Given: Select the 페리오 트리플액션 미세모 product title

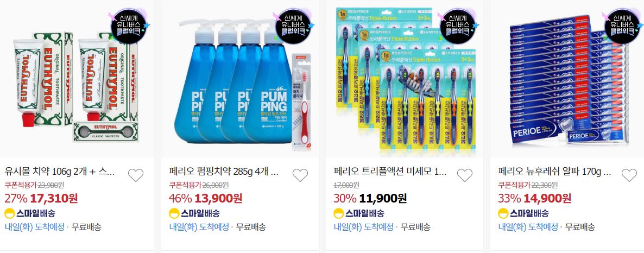Looking at the screenshot, I should (390, 171).
